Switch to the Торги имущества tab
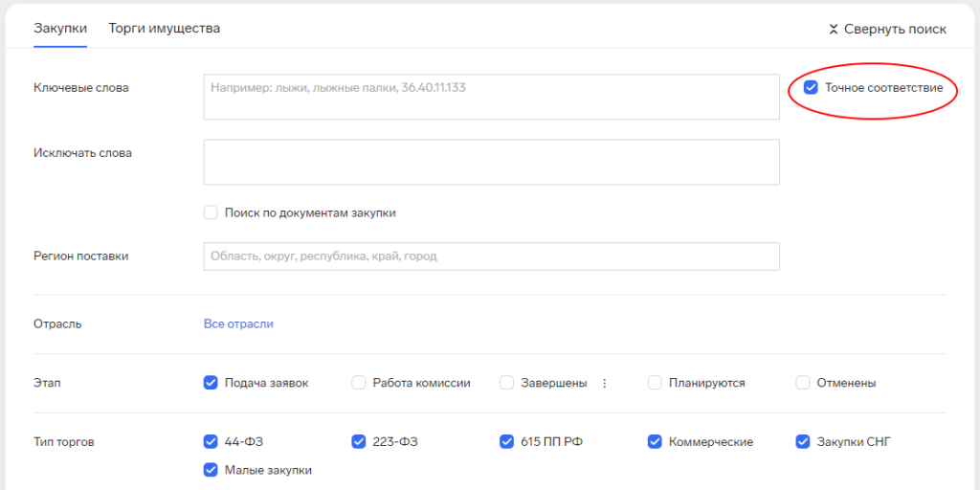980x490 pixels. pos(165,28)
